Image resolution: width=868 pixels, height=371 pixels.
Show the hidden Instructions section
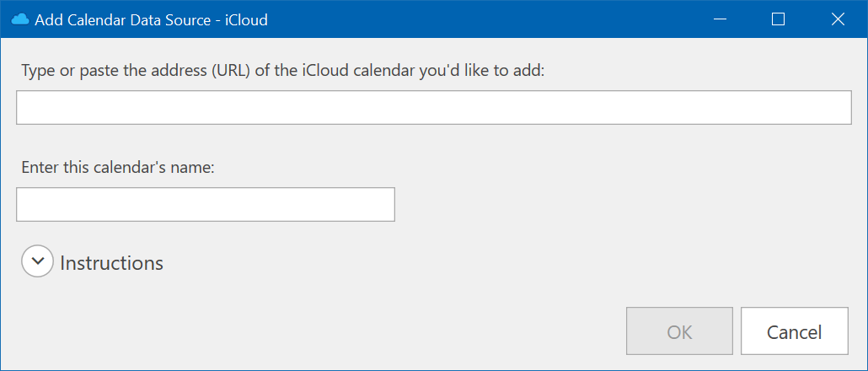[38, 261]
